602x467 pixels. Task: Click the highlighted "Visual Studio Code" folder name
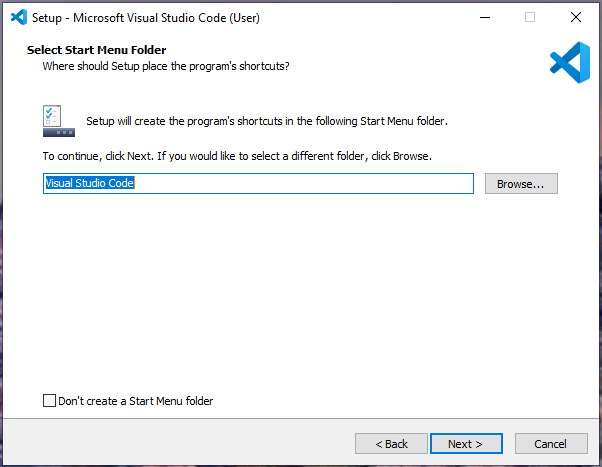(89, 184)
